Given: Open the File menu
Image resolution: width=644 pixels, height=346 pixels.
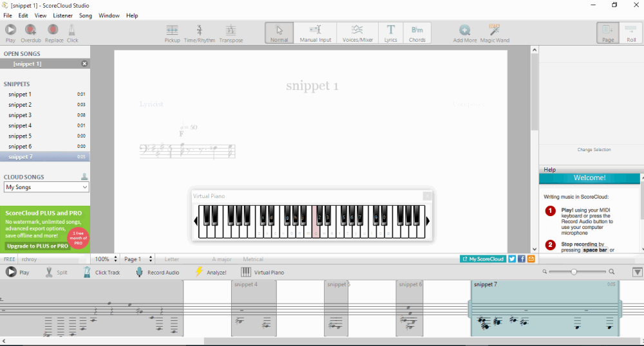Looking at the screenshot, I should click(x=8, y=15).
